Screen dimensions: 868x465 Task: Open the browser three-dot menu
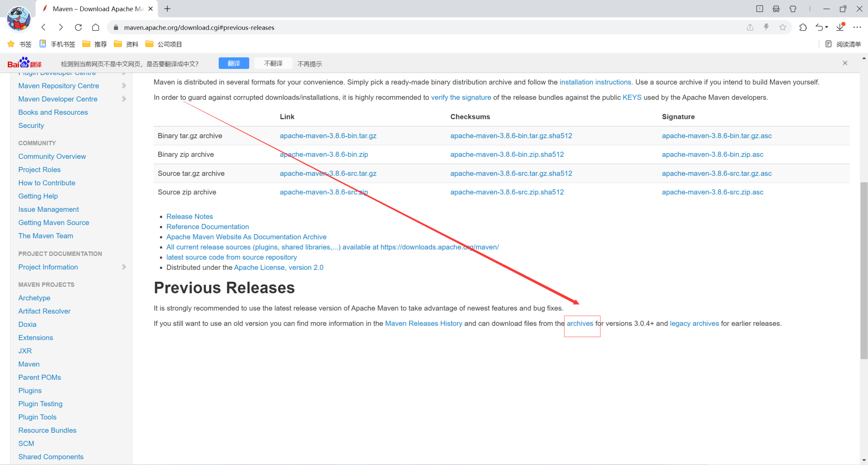tap(857, 27)
